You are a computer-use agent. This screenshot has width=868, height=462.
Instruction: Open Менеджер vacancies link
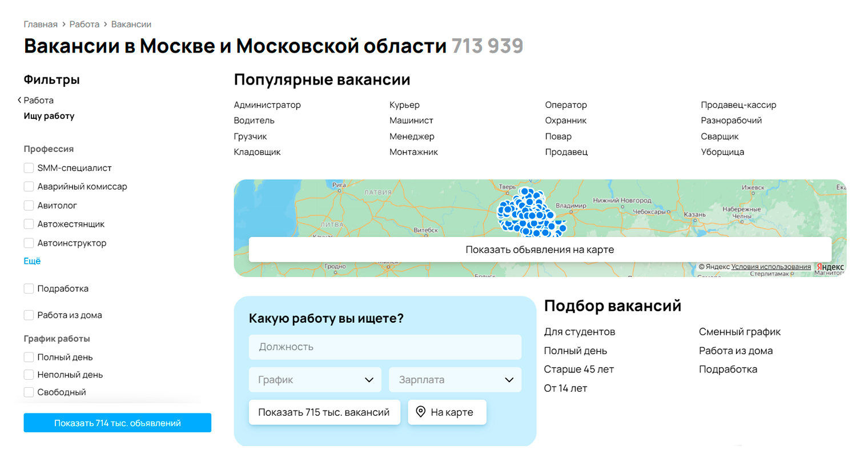tap(412, 136)
